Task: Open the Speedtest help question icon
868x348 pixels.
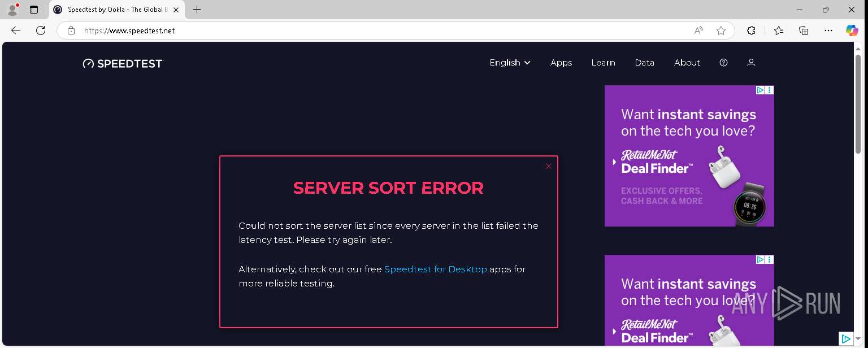Action: pyautogui.click(x=723, y=63)
